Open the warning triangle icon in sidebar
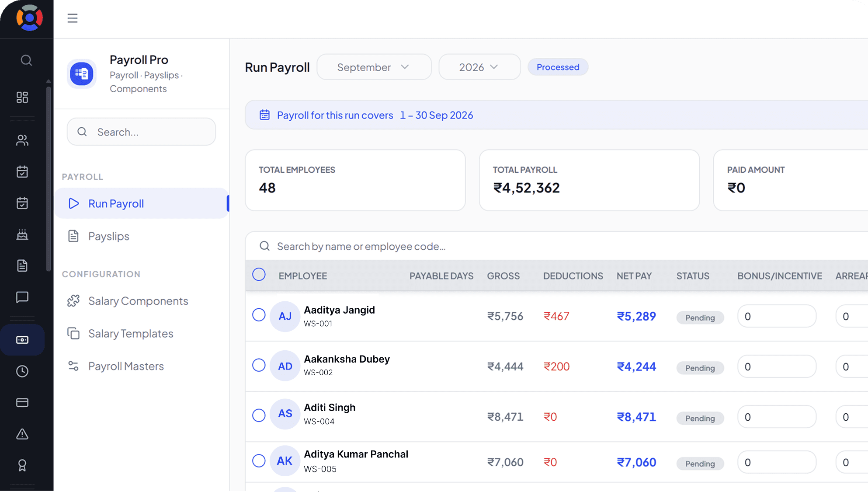This screenshot has width=868, height=492. [22, 434]
